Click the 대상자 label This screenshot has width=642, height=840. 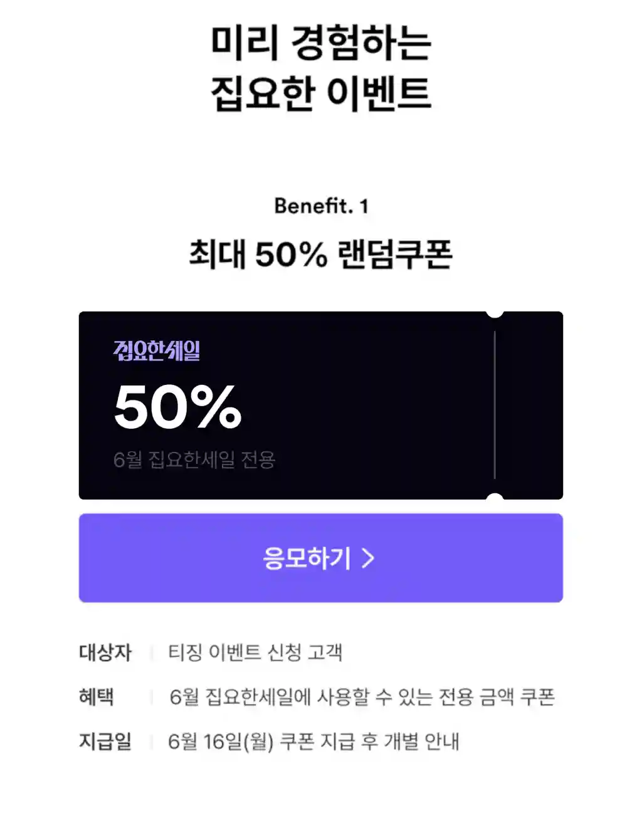point(105,653)
